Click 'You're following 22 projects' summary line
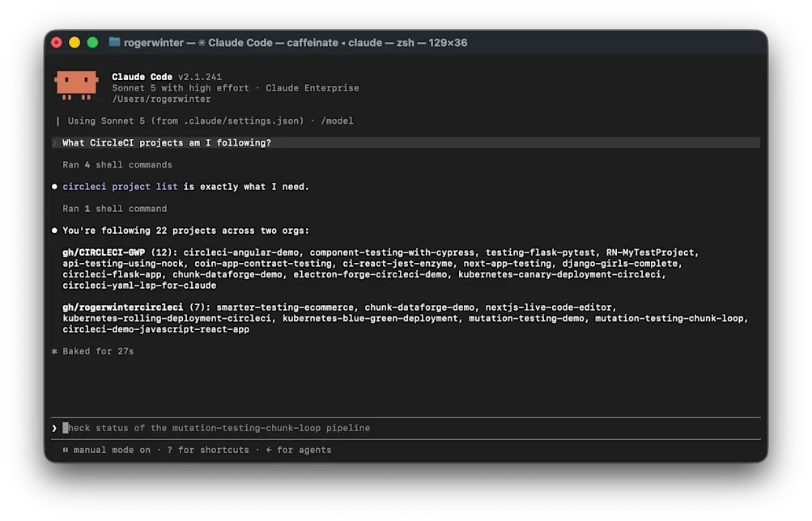 pyautogui.click(x=185, y=231)
